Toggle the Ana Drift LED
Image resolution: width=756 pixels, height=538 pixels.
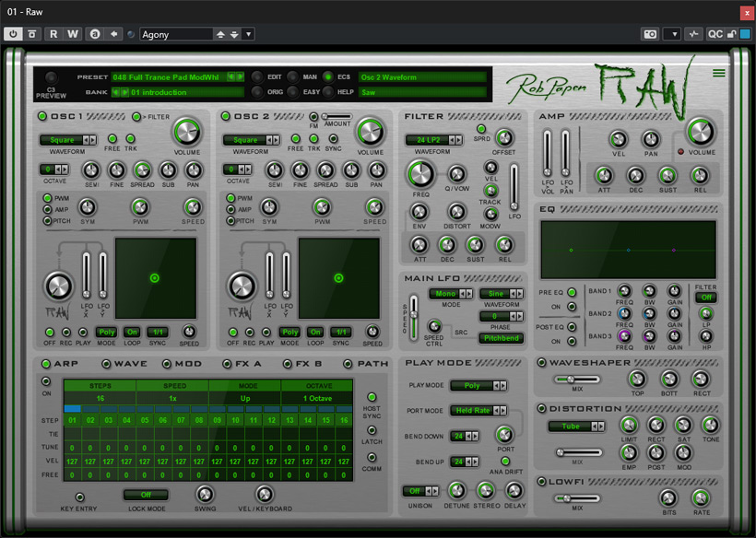[x=505, y=462]
